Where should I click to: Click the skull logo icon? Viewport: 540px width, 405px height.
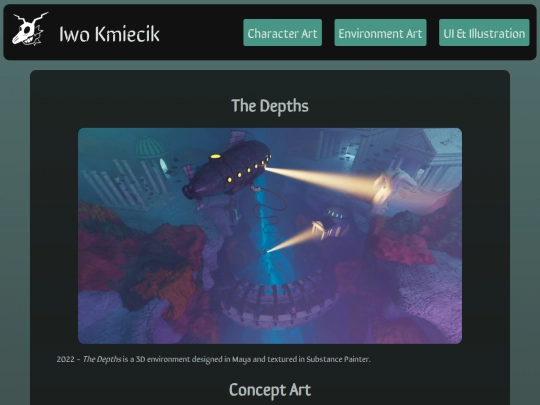tap(30, 29)
